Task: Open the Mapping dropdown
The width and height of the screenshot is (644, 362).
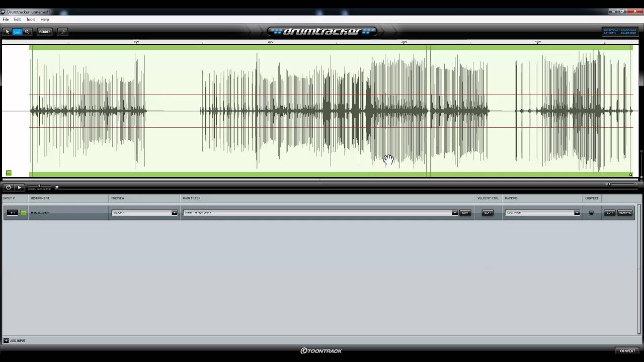Action: [x=542, y=213]
